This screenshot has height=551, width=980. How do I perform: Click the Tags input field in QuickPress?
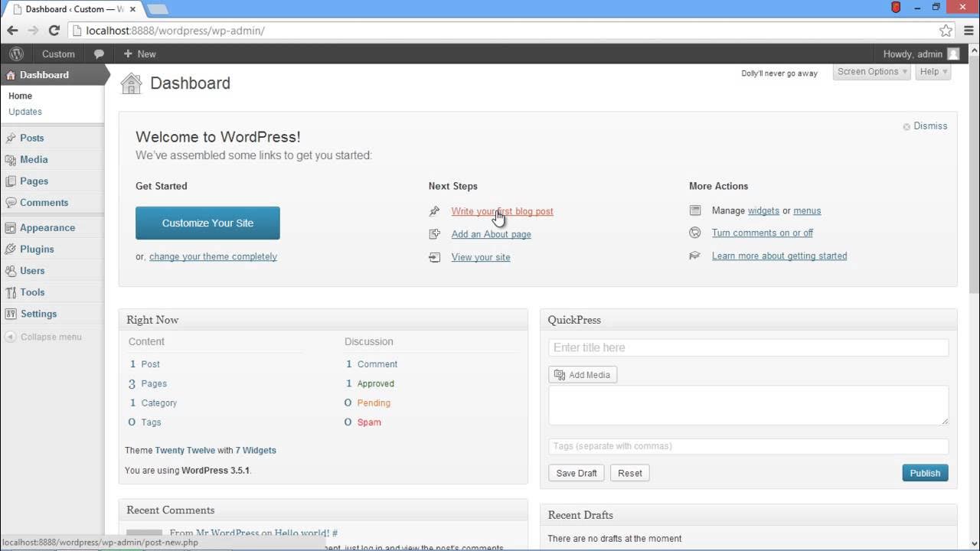click(749, 446)
